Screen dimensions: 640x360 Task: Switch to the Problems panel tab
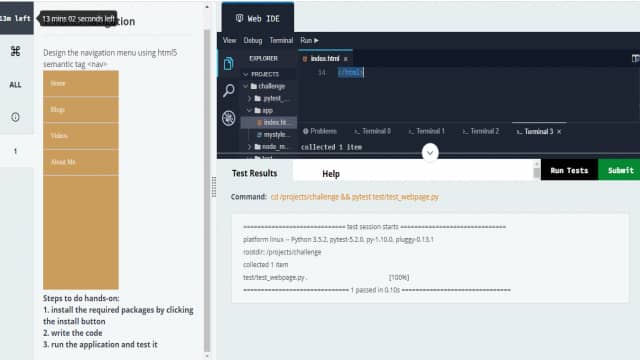(320, 131)
